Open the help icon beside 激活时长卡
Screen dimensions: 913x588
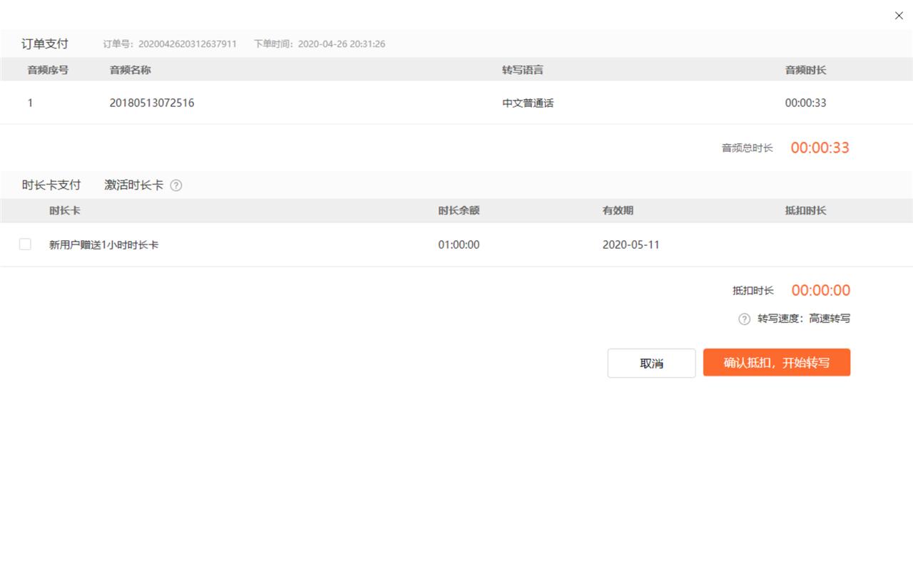pos(175,185)
